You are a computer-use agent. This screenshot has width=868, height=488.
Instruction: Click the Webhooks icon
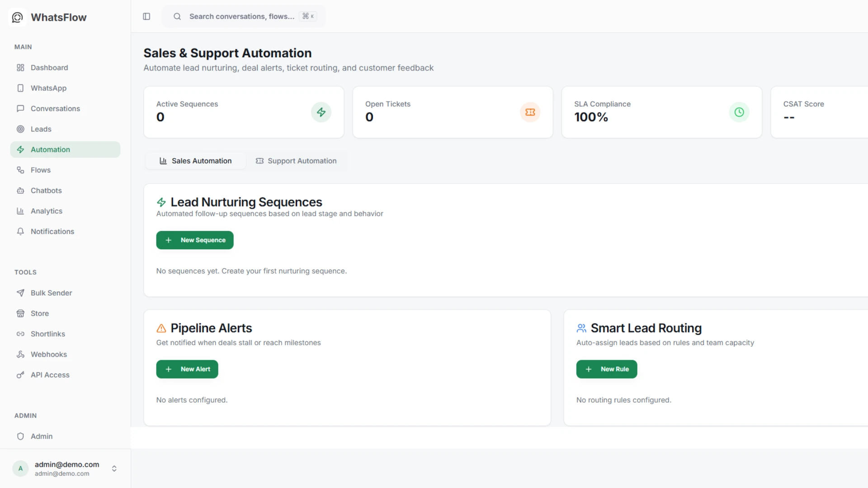pos(20,354)
